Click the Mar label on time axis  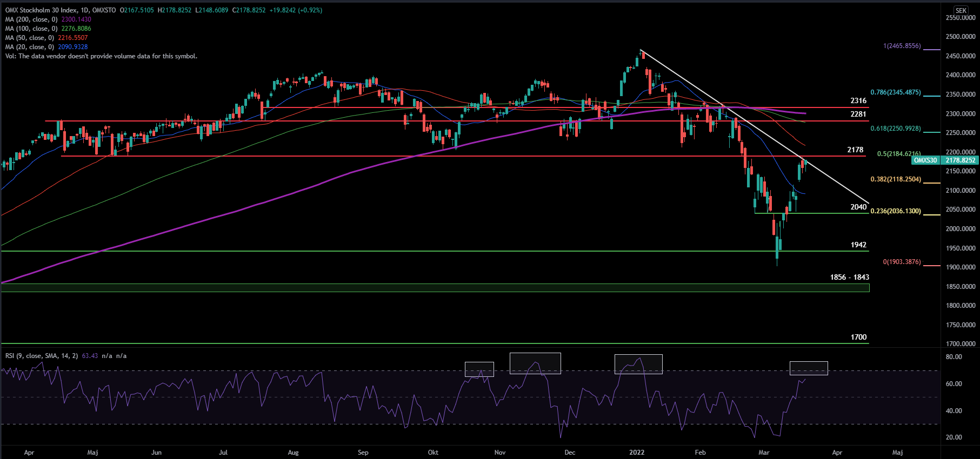point(764,453)
